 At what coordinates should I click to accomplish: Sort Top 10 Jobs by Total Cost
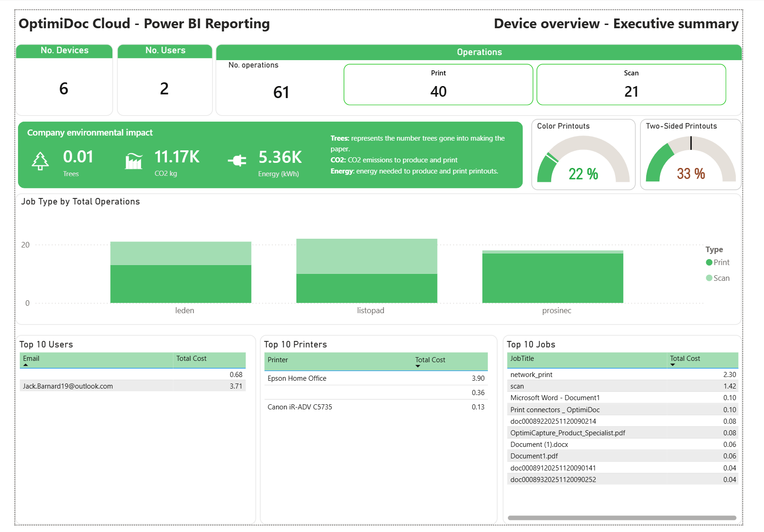point(685,359)
